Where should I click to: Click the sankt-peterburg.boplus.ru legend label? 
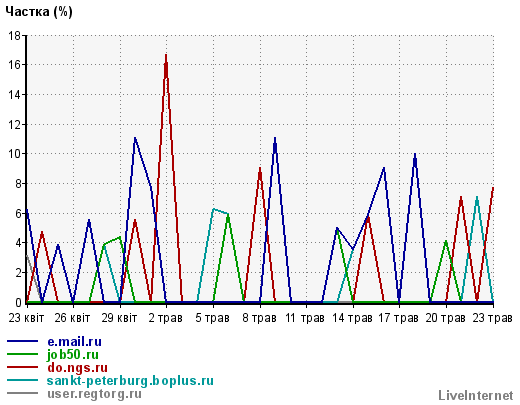coord(130,381)
